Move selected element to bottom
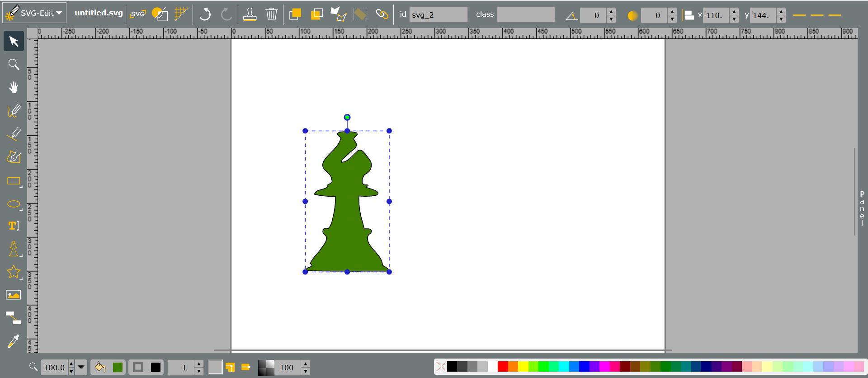This screenshot has height=378, width=868. click(316, 14)
